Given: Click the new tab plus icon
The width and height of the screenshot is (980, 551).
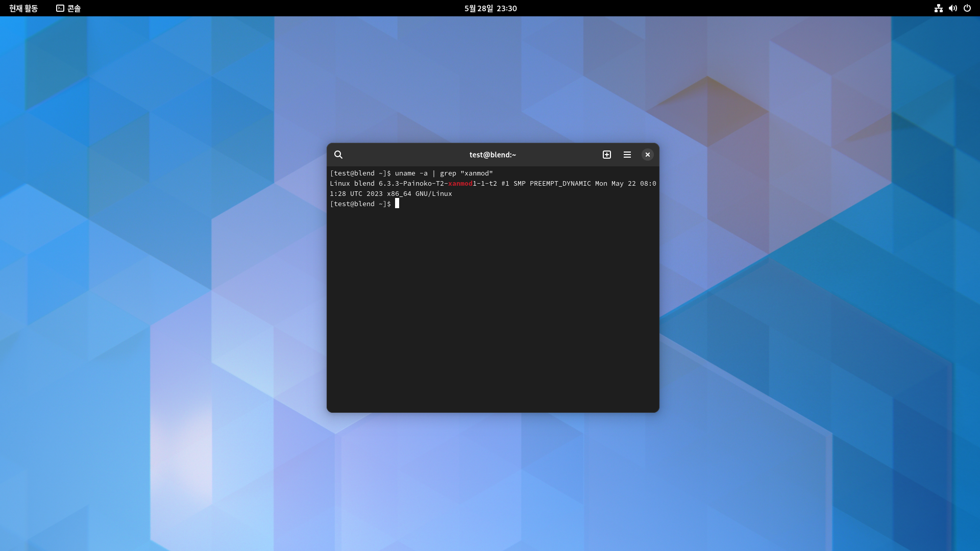Looking at the screenshot, I should [606, 155].
